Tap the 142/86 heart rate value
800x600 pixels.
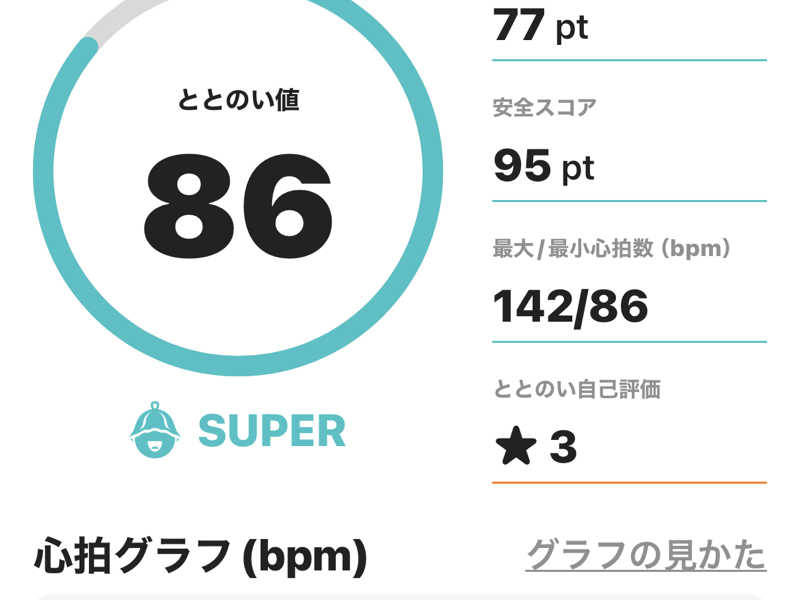pyautogui.click(x=571, y=306)
